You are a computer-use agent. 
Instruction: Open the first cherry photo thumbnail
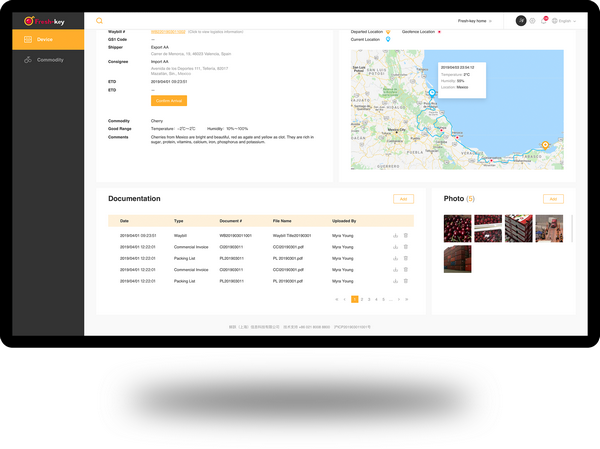457,228
